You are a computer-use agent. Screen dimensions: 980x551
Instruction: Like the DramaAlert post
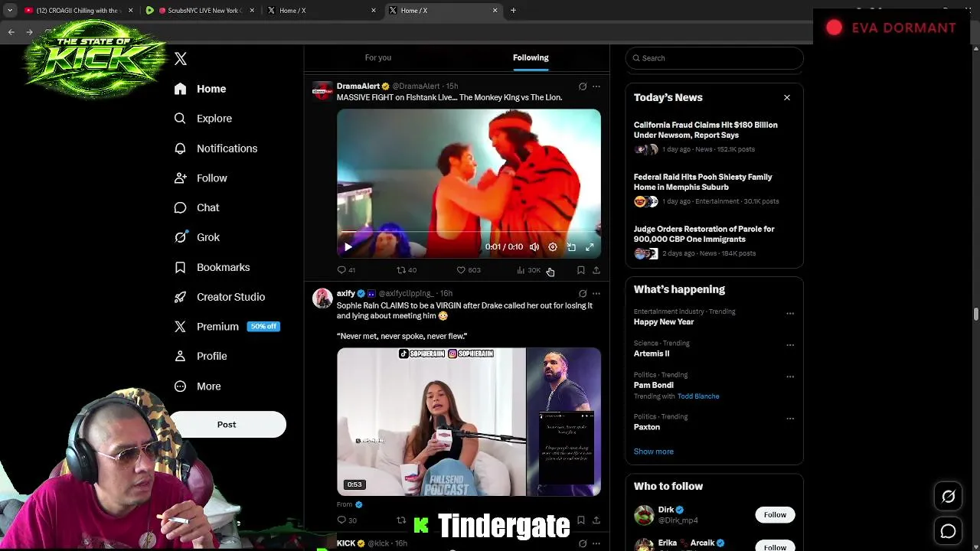click(469, 270)
